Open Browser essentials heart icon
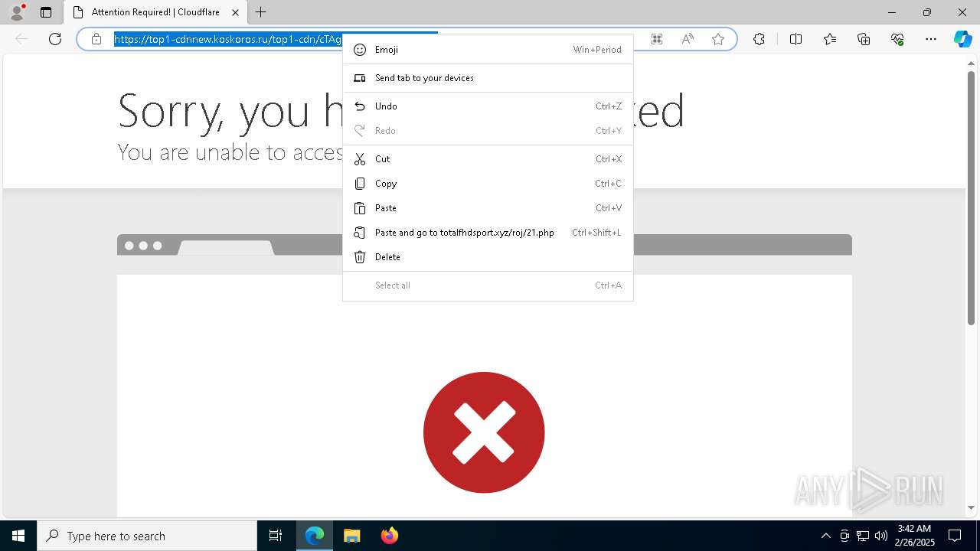The height and width of the screenshot is (551, 980). pos(897,39)
